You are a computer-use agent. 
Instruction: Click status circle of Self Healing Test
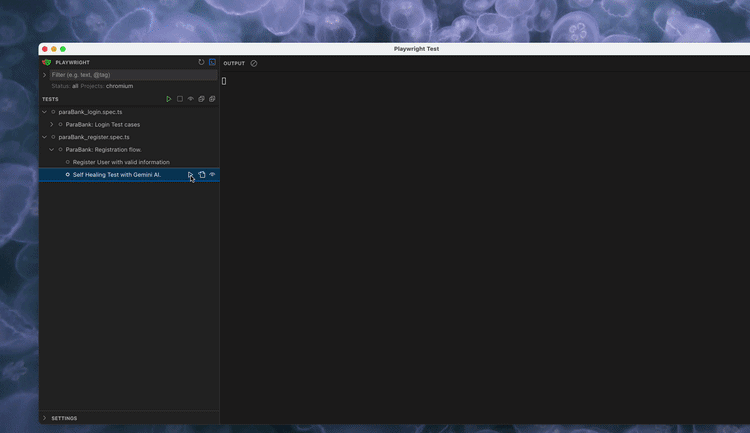coord(67,175)
